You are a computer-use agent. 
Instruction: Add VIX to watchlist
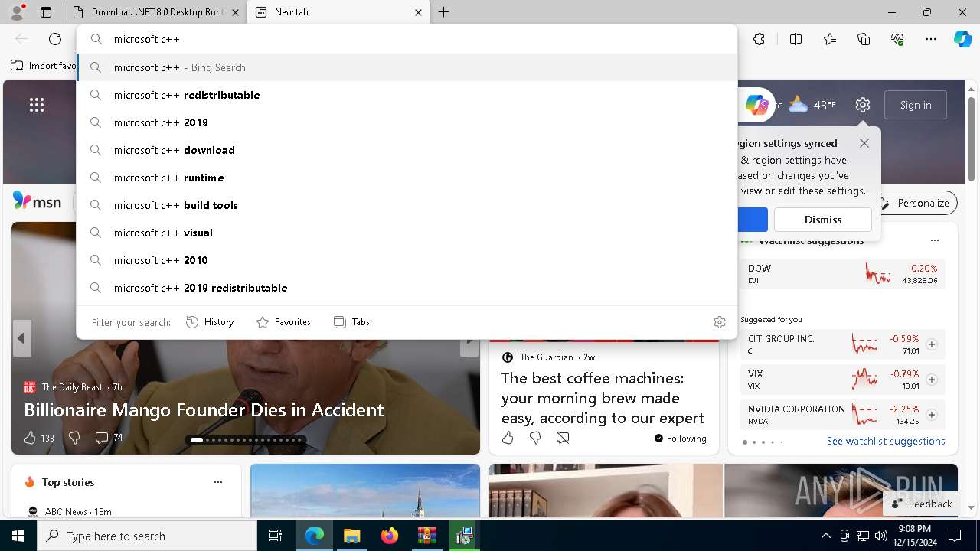tap(932, 380)
